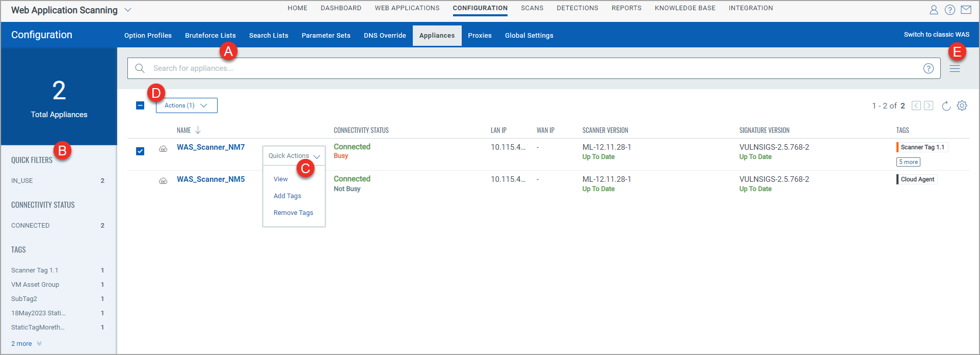
Task: Switch to DNS Override tab
Action: 385,36
